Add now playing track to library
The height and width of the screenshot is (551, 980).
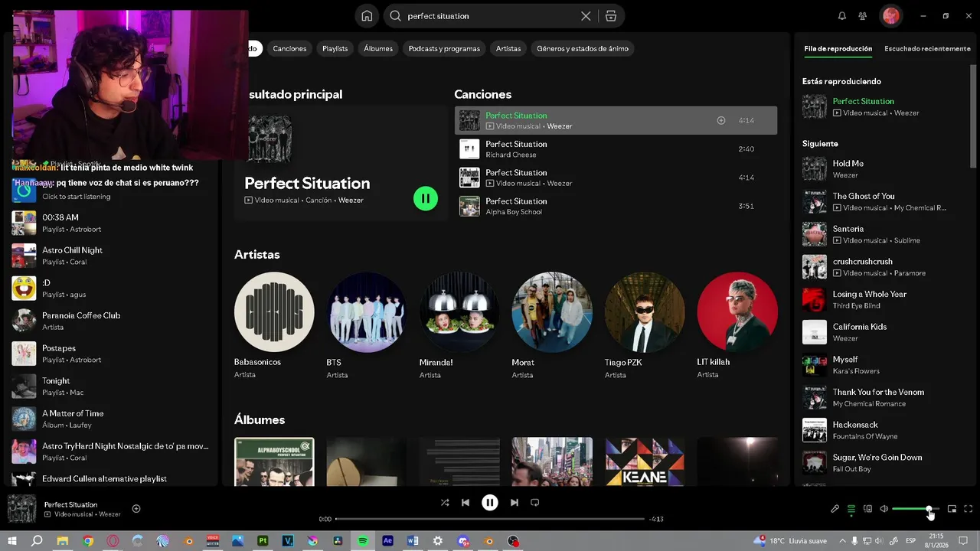[x=136, y=509]
